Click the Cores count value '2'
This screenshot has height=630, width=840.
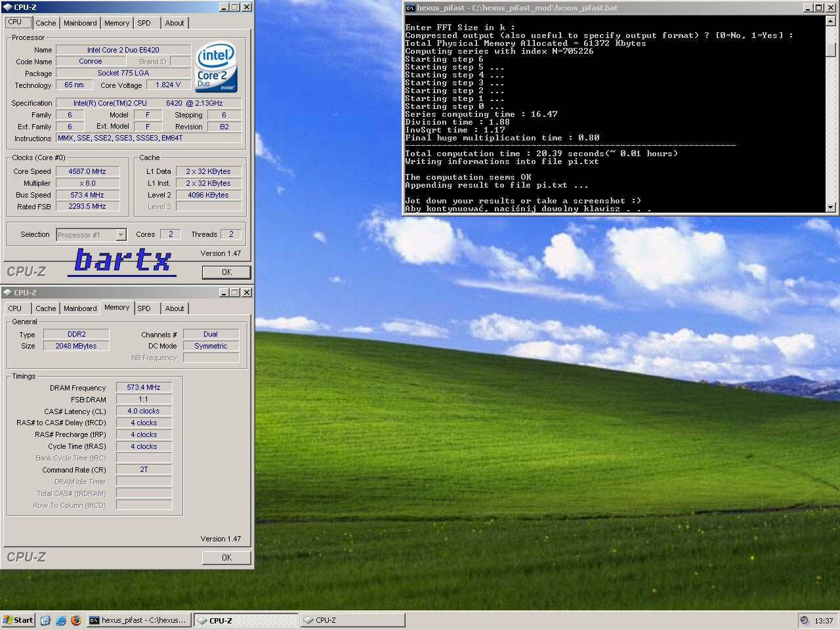pyautogui.click(x=171, y=234)
